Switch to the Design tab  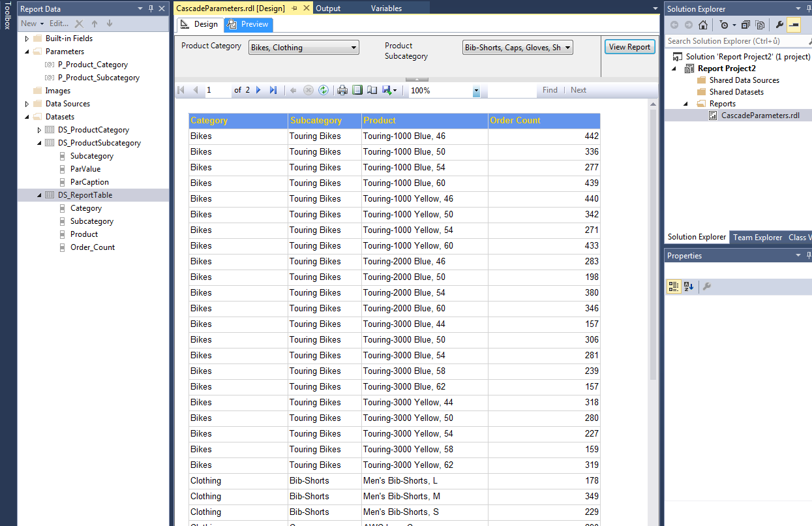[200, 24]
